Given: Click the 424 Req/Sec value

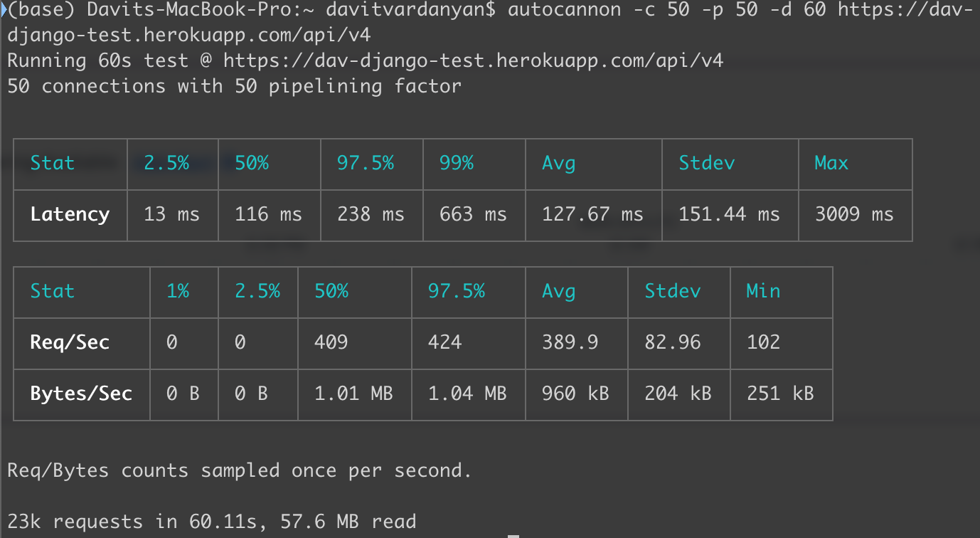Looking at the screenshot, I should (444, 342).
